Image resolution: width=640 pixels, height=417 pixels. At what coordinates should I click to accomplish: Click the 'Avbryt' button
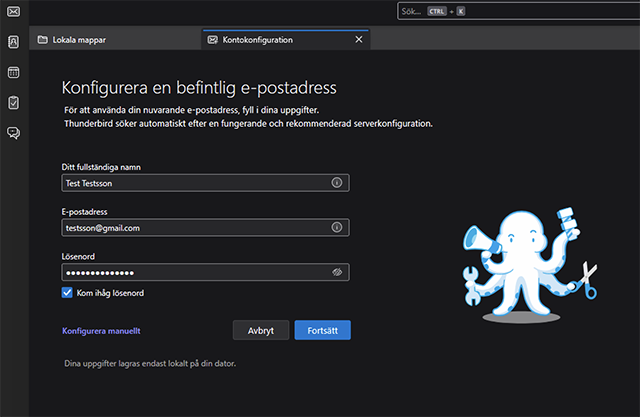[261, 330]
